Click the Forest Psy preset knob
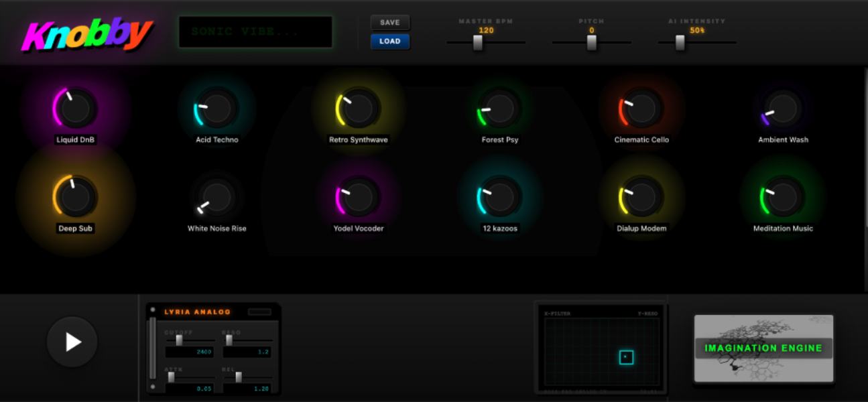 [x=499, y=109]
